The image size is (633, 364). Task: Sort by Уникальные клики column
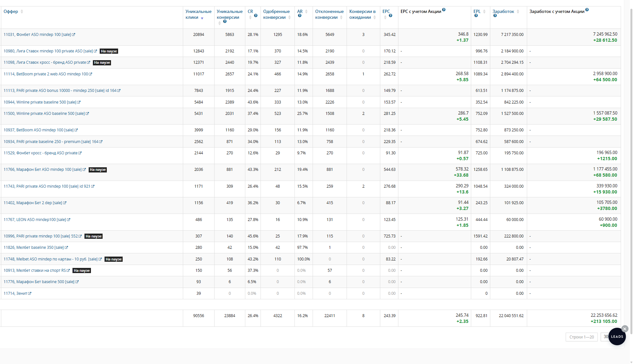[x=198, y=14]
